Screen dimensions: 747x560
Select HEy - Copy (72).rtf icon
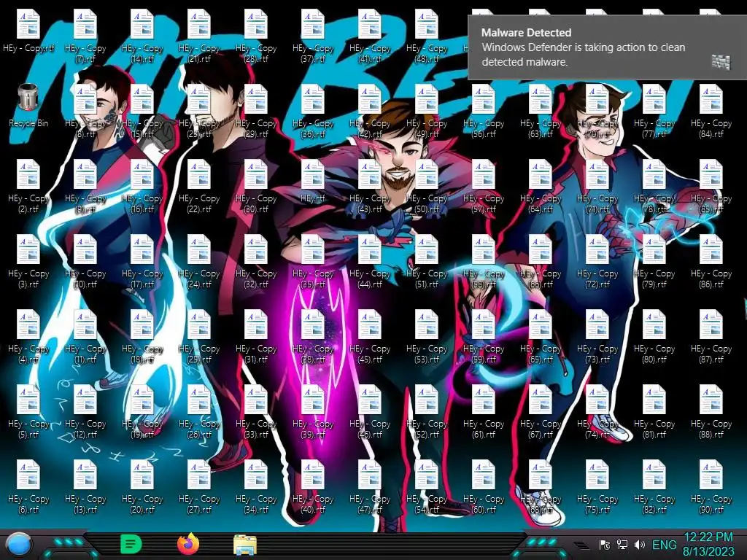597,249
